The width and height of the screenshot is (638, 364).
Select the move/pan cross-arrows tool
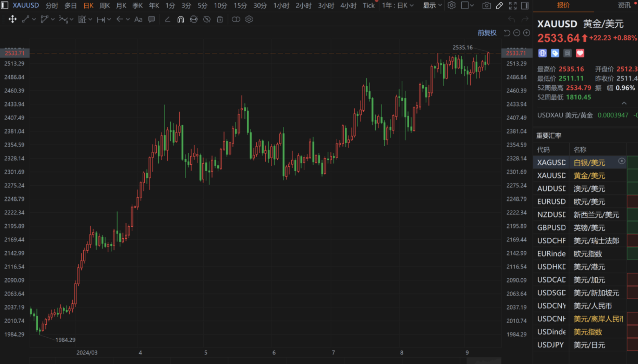12,19
